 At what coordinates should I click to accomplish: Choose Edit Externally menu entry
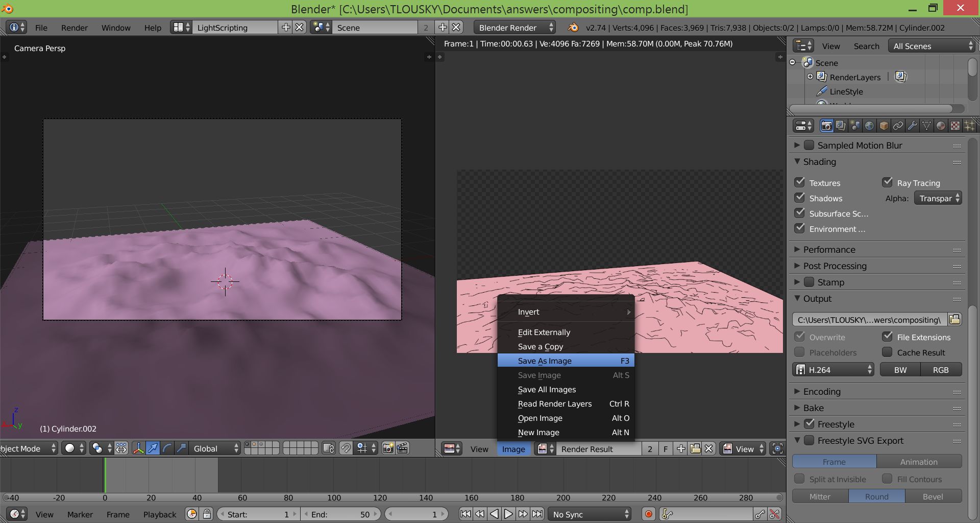(x=566, y=332)
